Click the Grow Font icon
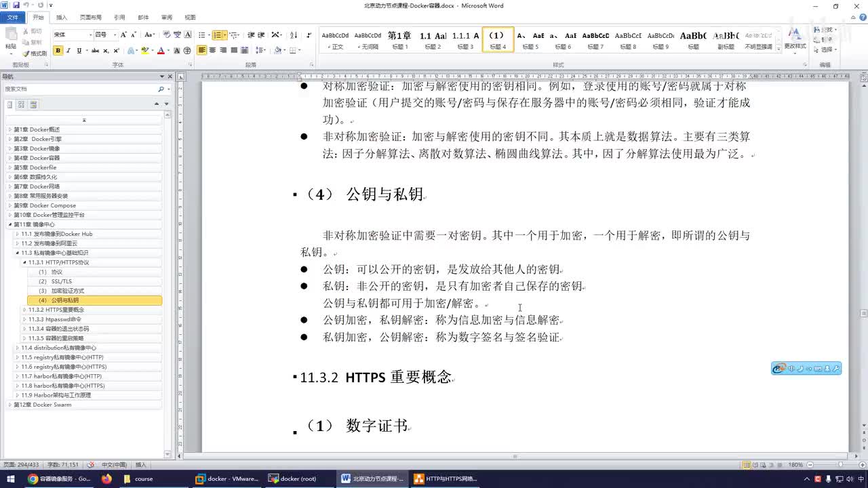 point(123,35)
